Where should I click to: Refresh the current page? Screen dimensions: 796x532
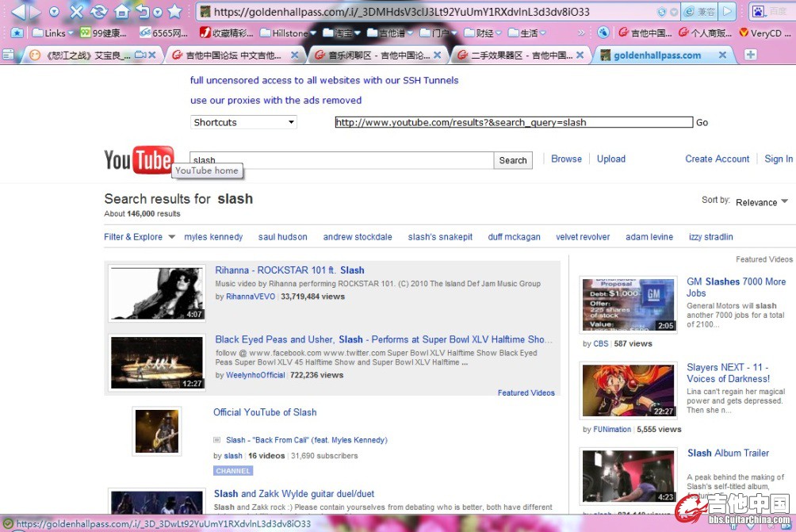click(99, 11)
